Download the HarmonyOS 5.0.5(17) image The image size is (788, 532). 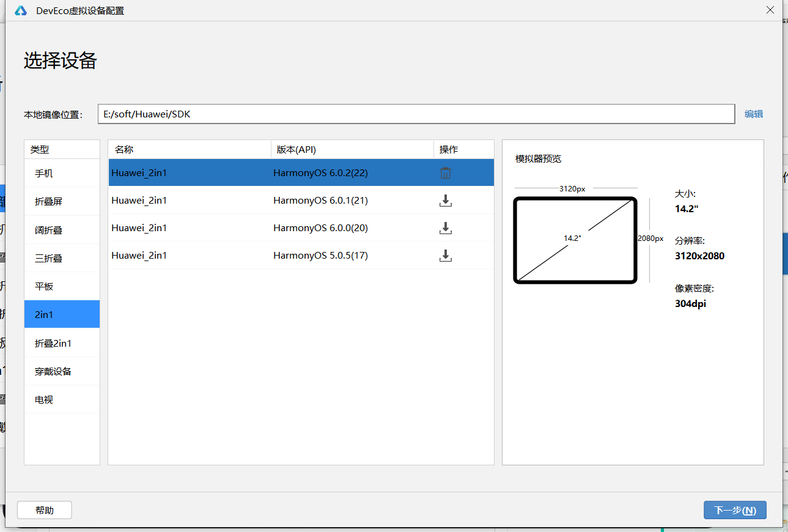click(446, 256)
